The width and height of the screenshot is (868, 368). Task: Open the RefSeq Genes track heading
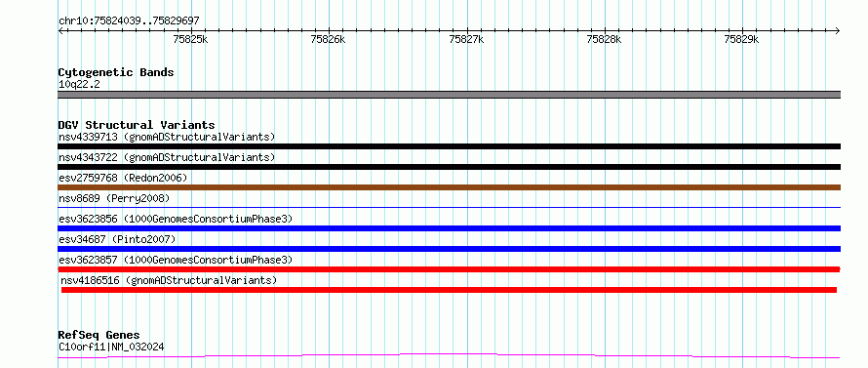point(99,336)
